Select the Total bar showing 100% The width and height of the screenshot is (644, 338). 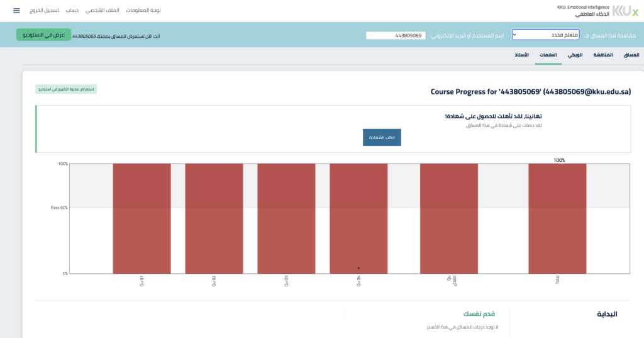point(557,218)
